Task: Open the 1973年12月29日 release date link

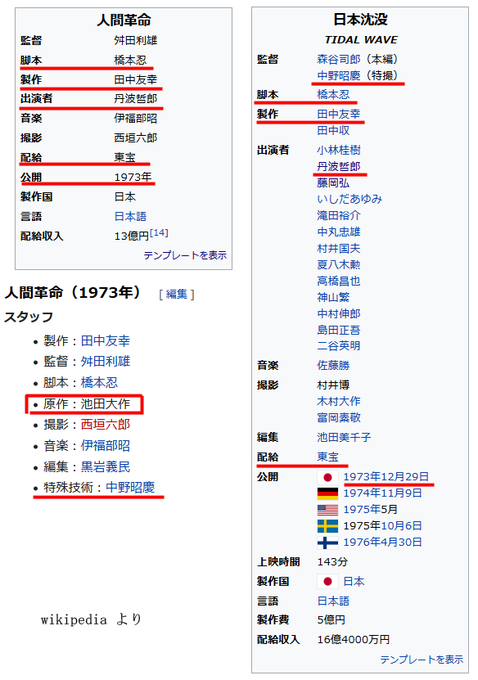Action: pyautogui.click(x=386, y=477)
